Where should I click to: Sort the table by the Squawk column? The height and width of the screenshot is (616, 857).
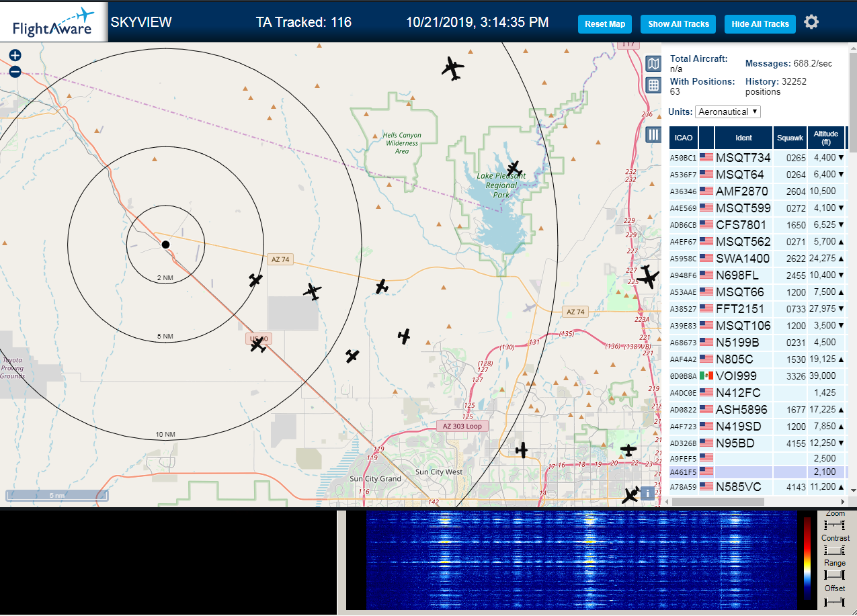[x=790, y=138]
